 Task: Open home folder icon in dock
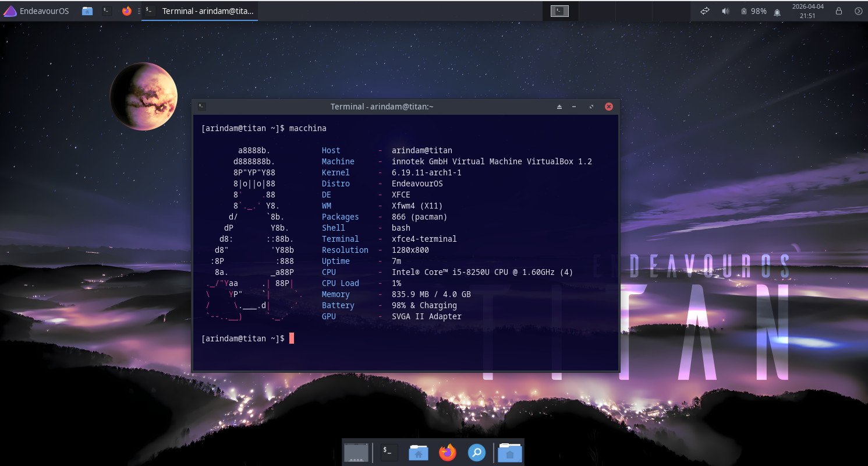pyautogui.click(x=418, y=452)
